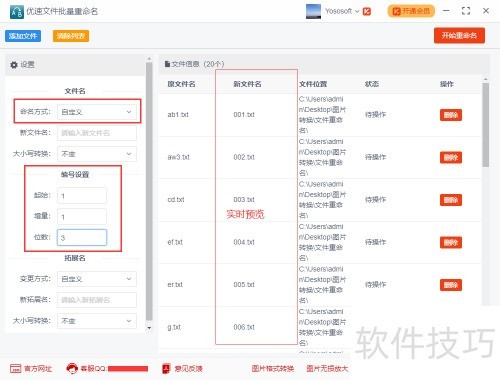Click the 004.txt new file name
500x380 pixels.
click(244, 242)
